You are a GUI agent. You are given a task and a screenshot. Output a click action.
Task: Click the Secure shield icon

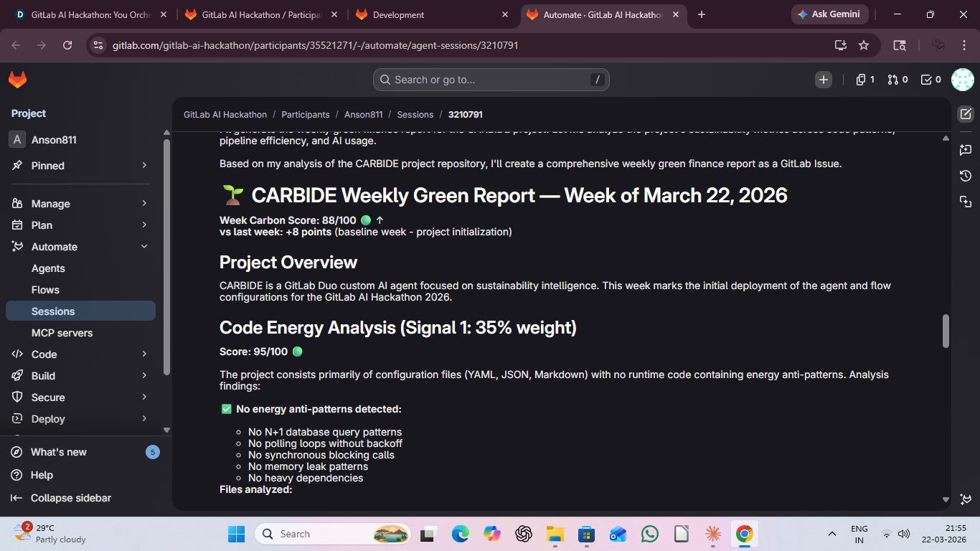(17, 397)
